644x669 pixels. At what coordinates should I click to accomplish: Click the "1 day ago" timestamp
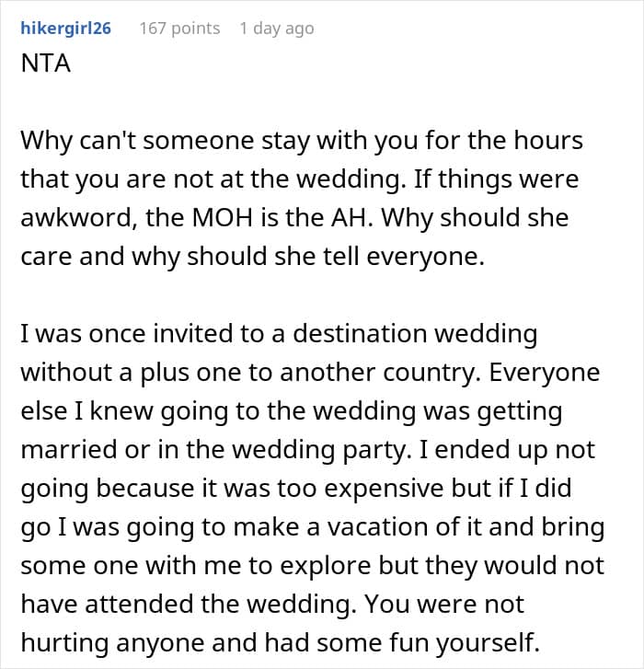(276, 29)
